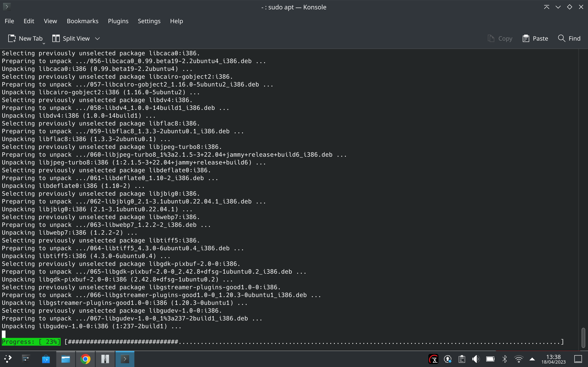The image size is (588, 367).
Task: Open the New Tab profile dropdown arrow
Action: (44, 43)
